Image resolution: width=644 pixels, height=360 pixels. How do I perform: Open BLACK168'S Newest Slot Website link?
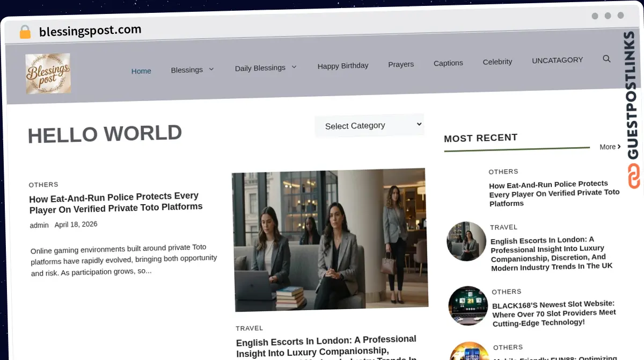click(x=554, y=313)
